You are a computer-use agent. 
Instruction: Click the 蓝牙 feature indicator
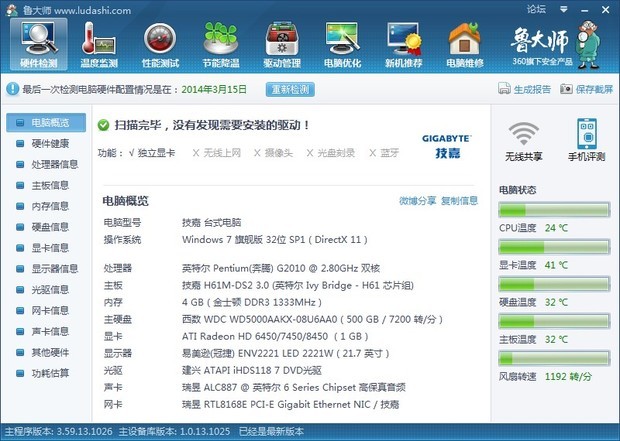384,153
